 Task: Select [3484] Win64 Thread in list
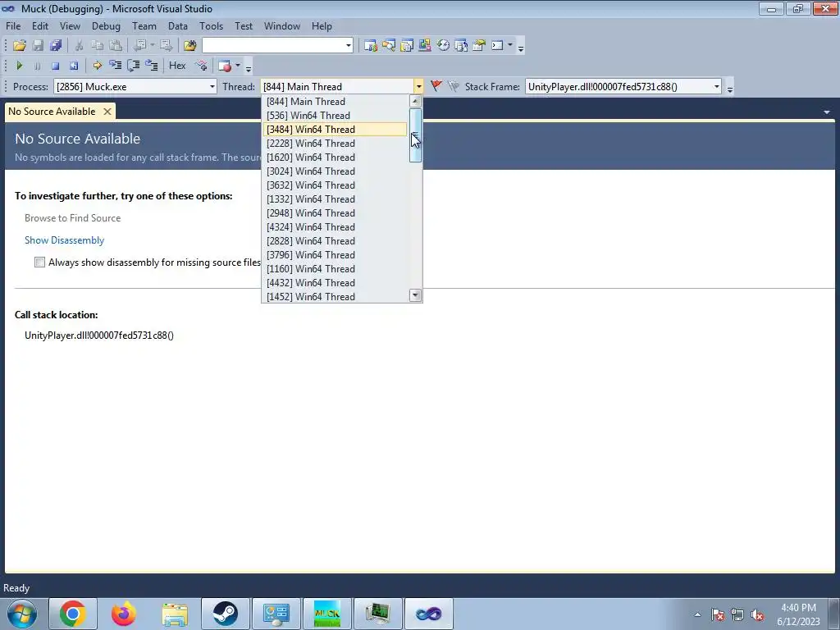pyautogui.click(x=335, y=130)
